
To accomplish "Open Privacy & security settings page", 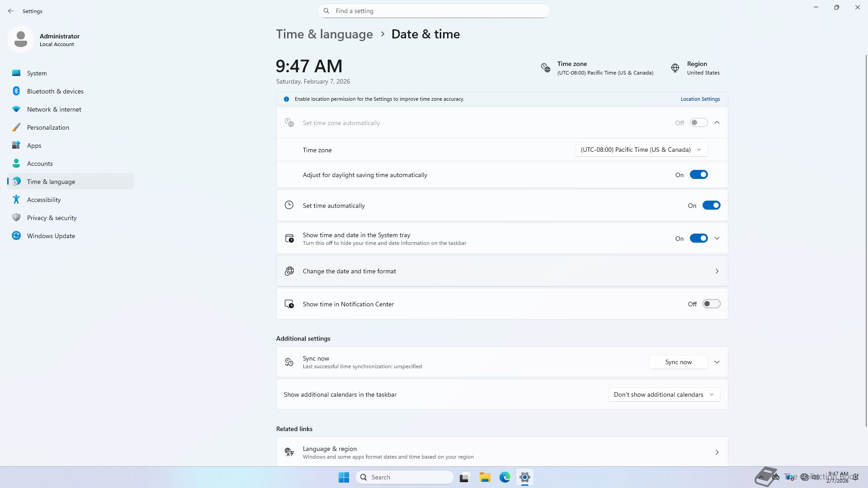I will [x=52, y=218].
